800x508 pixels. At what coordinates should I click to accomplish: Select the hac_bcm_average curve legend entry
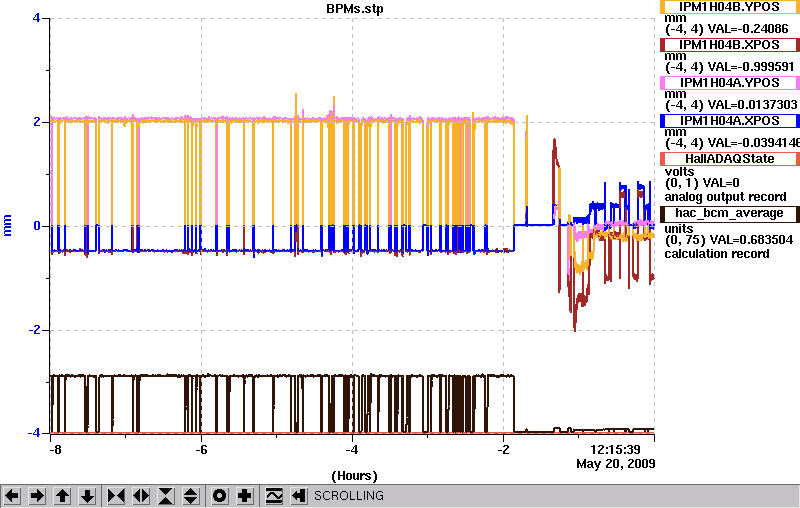(730, 214)
